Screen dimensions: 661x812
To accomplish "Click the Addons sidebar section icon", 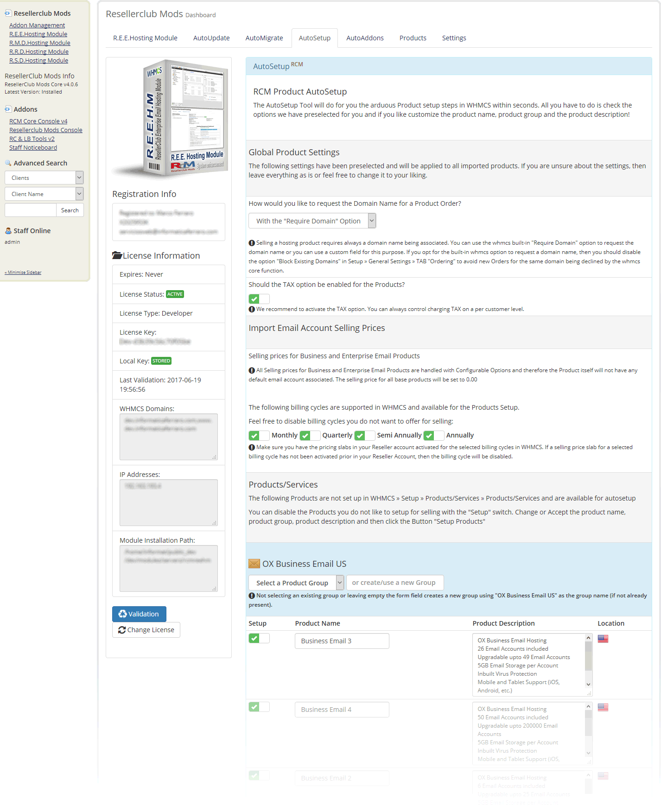I will click(8, 109).
